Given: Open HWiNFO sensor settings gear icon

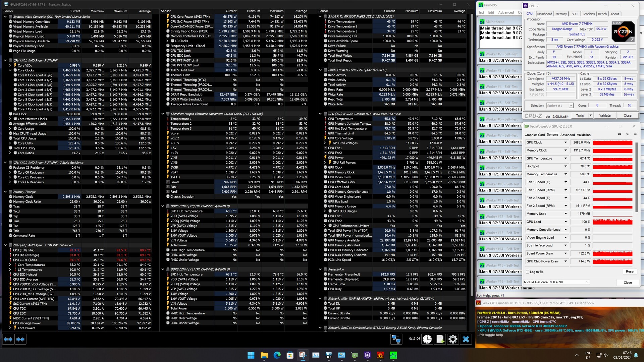Looking at the screenshot, I should tap(452, 339).
